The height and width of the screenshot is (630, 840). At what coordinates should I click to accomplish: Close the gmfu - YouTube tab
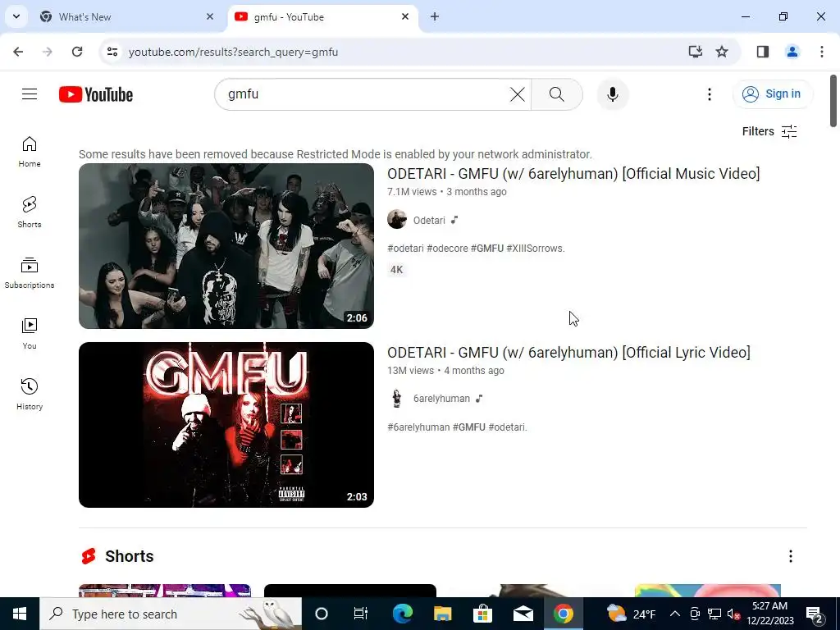coord(405,16)
